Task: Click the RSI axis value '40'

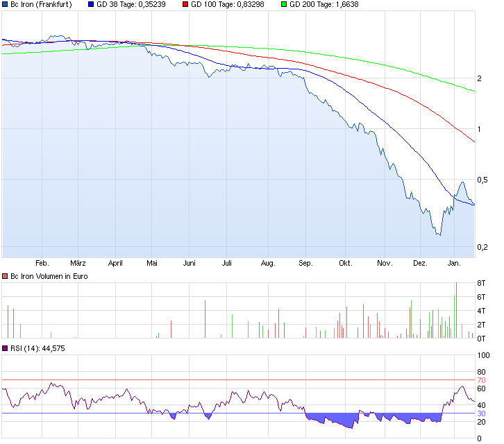Action: pyautogui.click(x=481, y=405)
